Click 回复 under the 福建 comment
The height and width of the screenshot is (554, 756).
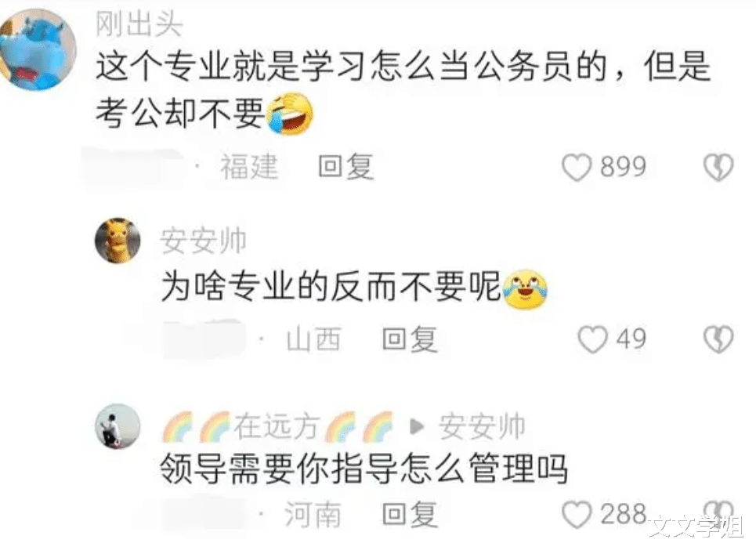[x=346, y=167]
